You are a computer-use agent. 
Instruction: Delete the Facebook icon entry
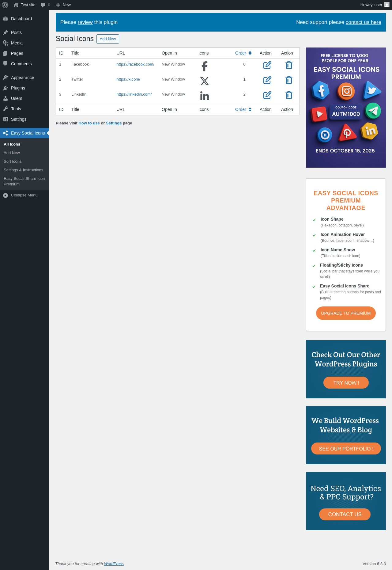click(x=289, y=65)
